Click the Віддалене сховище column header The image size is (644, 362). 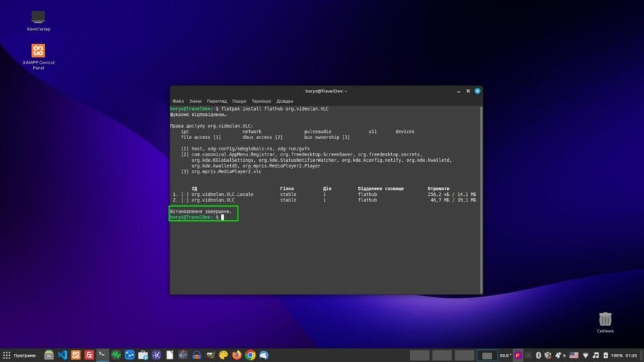click(380, 188)
